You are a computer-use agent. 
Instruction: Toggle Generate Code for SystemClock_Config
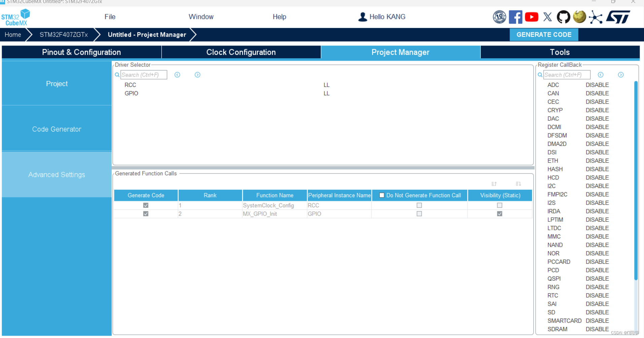pyautogui.click(x=146, y=205)
